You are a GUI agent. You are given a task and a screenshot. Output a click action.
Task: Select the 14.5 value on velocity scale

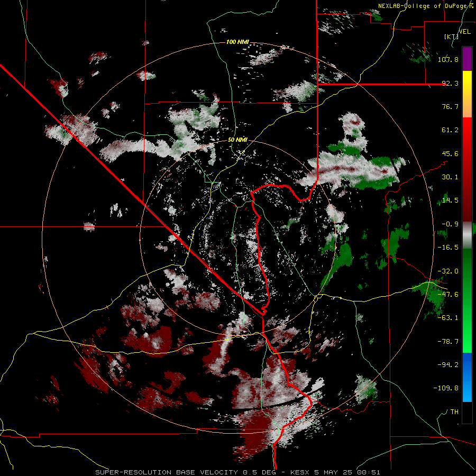tap(450, 200)
